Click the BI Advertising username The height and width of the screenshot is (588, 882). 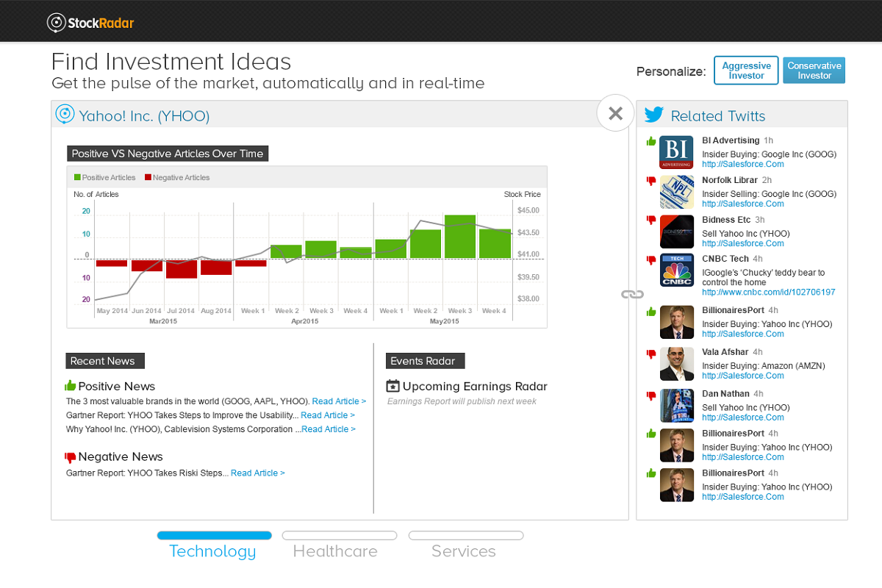pos(731,140)
